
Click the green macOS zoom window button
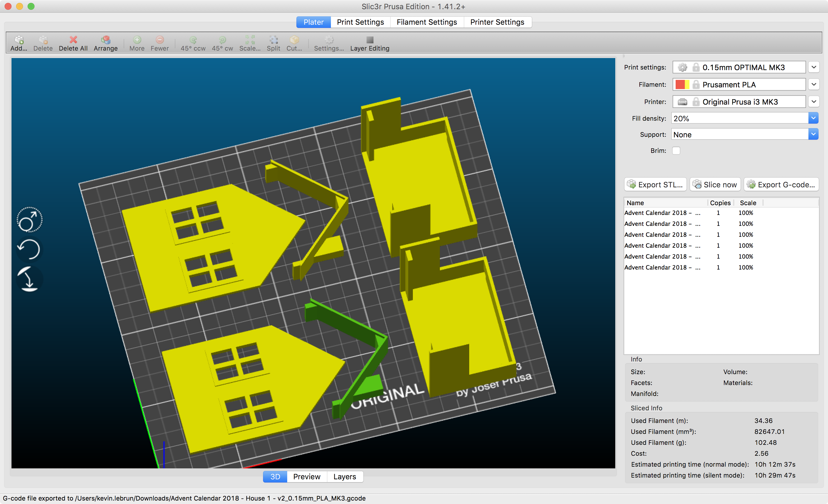coord(31,6)
